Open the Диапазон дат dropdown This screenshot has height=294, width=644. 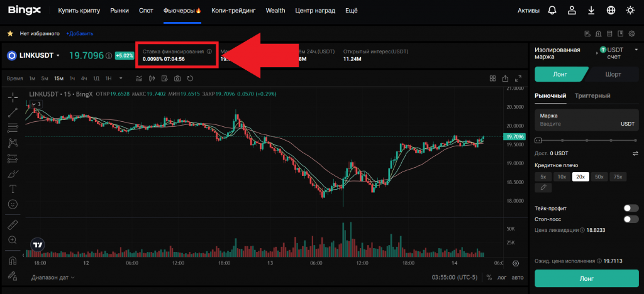pos(53,277)
